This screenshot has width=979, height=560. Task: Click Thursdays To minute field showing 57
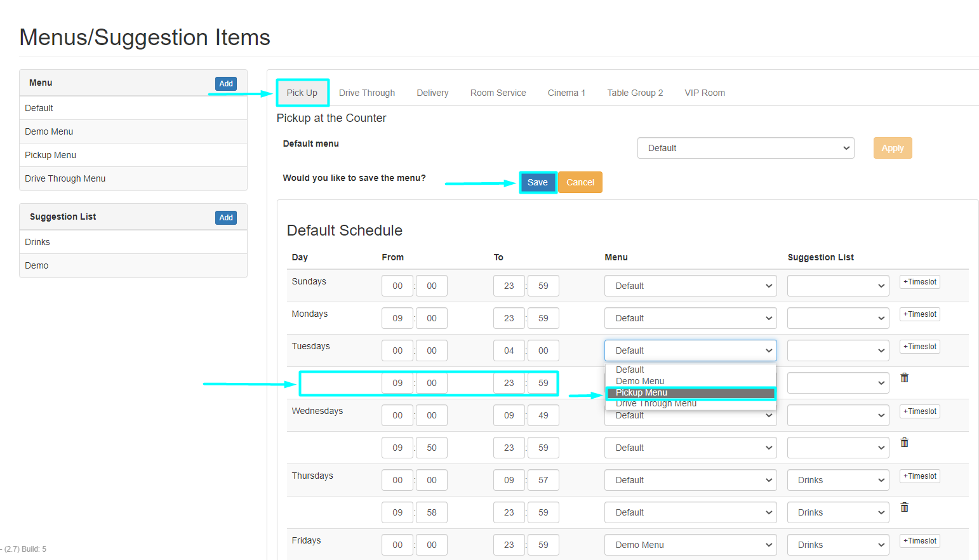[543, 480]
